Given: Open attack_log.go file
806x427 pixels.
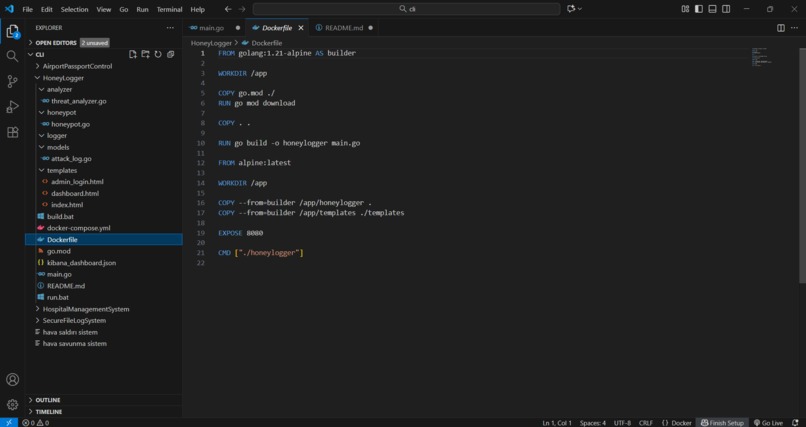Looking at the screenshot, I should (71, 159).
